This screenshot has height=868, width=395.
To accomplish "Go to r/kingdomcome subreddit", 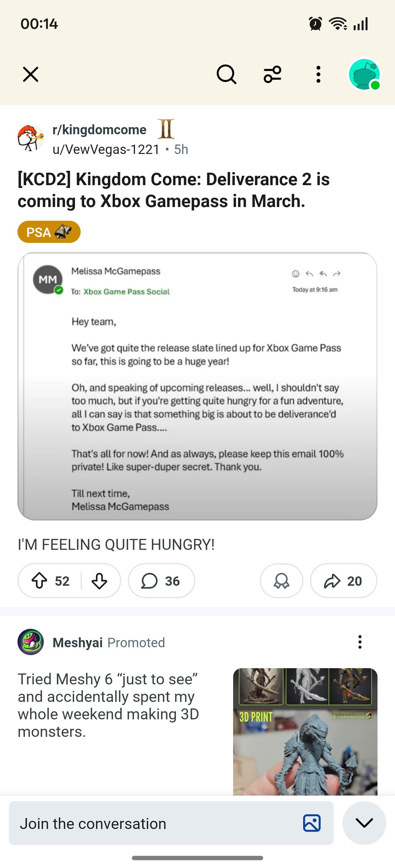I will [x=99, y=130].
